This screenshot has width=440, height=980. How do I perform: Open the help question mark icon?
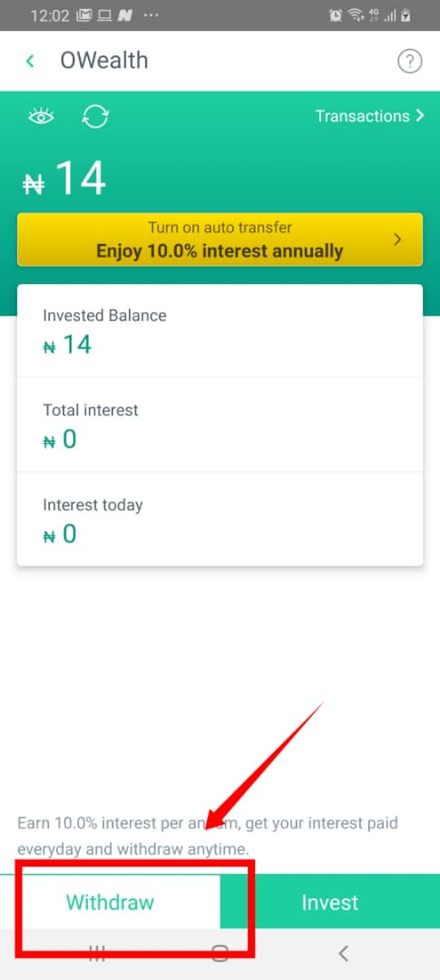pos(410,62)
